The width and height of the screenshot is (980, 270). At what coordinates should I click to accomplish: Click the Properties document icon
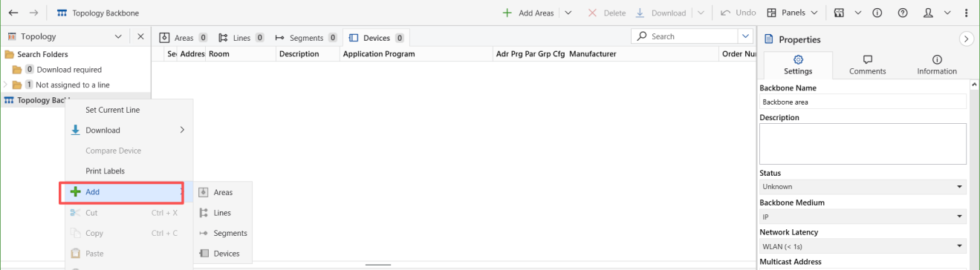(769, 39)
